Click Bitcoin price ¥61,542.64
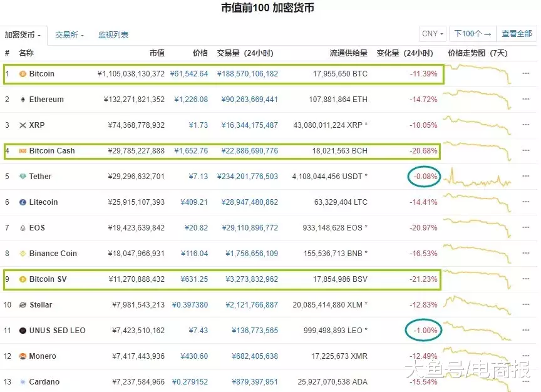Screen dimensions: 541x392 coord(189,74)
